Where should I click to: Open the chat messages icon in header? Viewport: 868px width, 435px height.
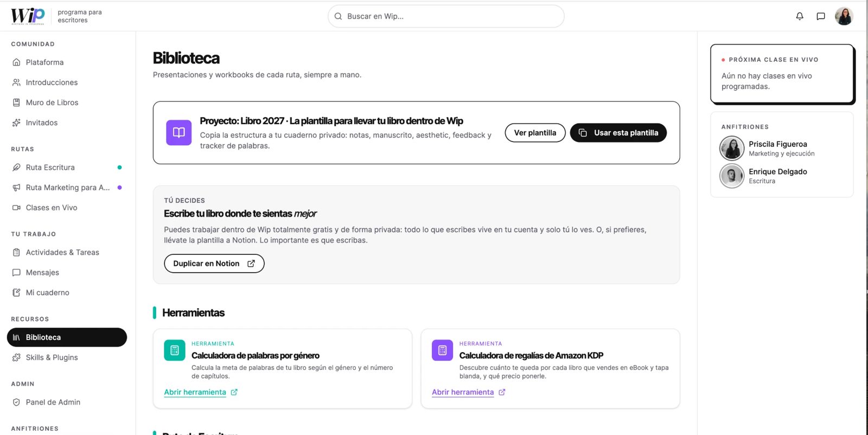(821, 16)
